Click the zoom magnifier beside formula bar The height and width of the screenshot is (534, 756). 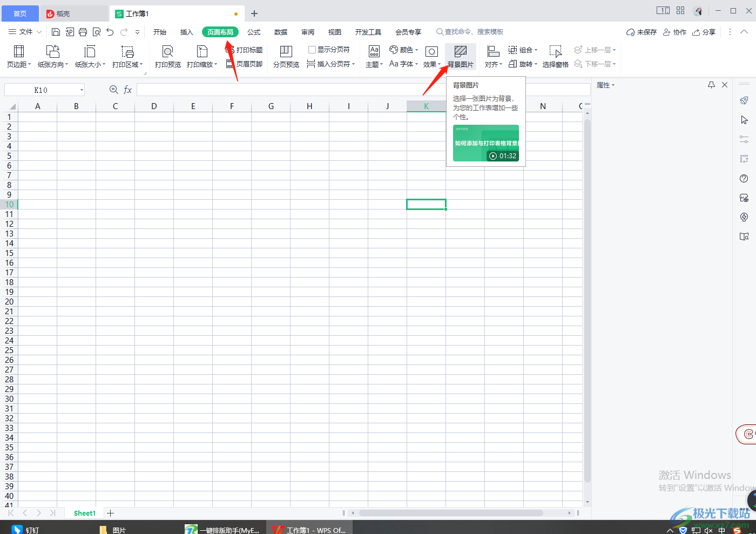point(113,90)
